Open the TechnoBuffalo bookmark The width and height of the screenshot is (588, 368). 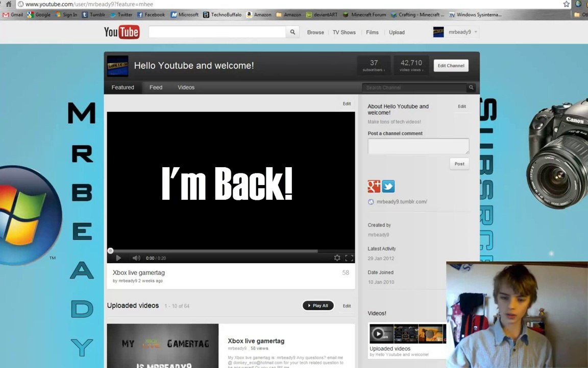point(223,15)
